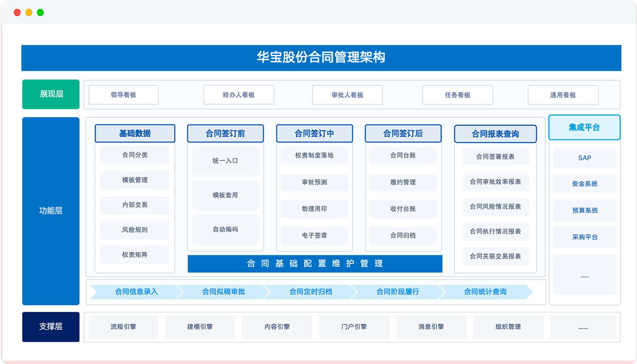Click the 流程引擎 box
The width and height of the screenshot is (637, 364).
(124, 327)
